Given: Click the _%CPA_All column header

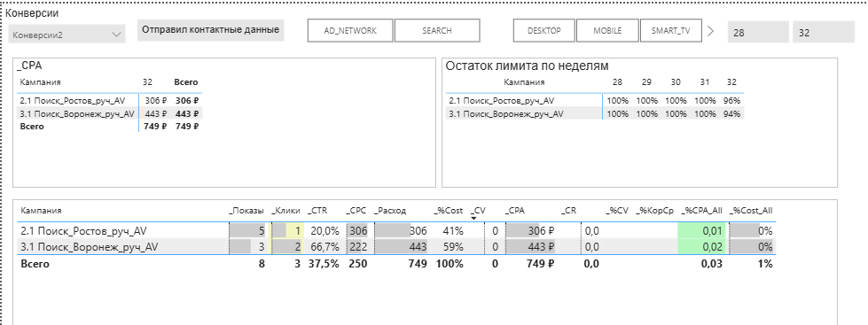Looking at the screenshot, I should [701, 211].
